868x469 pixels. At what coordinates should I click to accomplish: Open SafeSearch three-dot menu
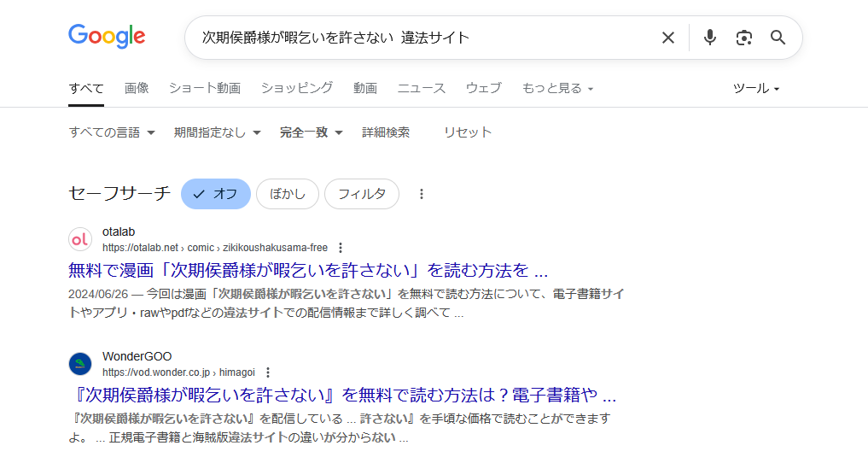coord(422,194)
